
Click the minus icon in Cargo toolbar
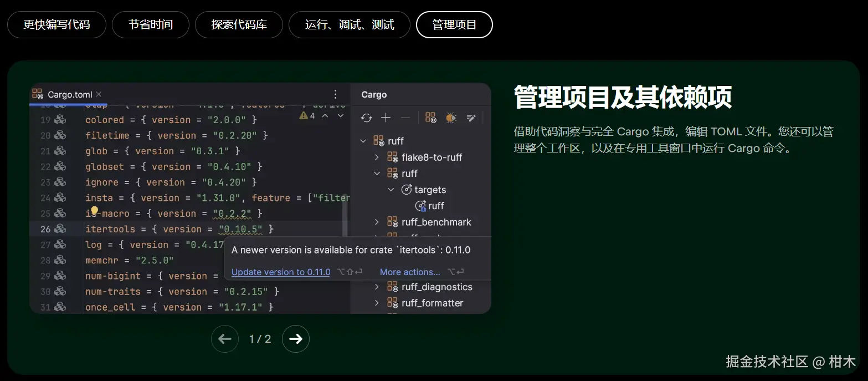point(405,118)
